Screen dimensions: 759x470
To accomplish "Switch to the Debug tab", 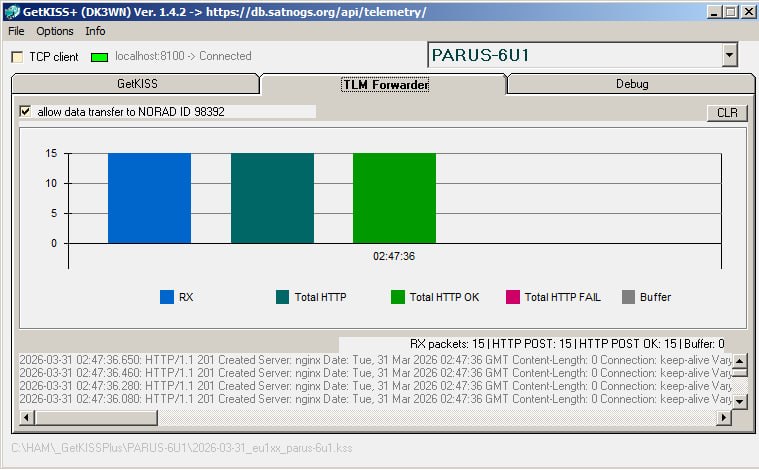I will [631, 84].
